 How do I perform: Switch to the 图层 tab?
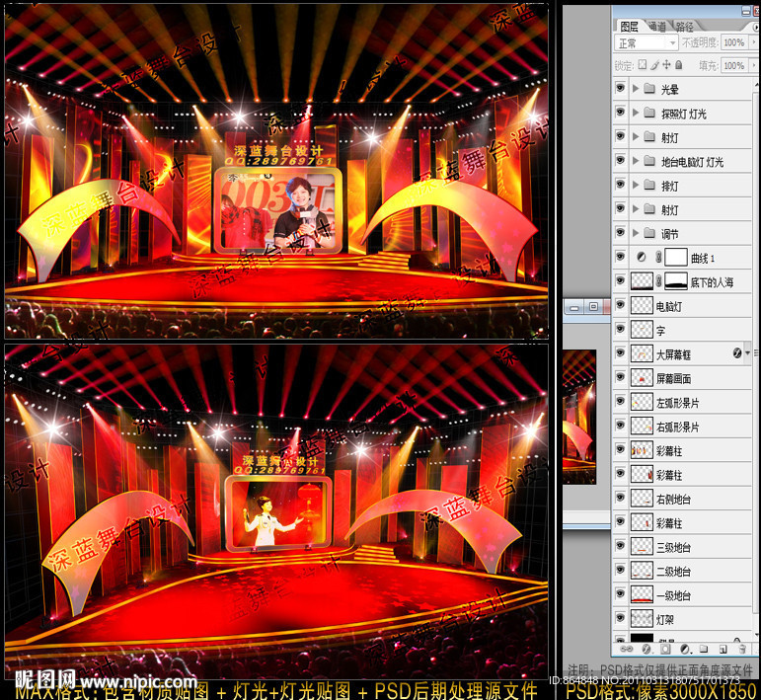click(x=629, y=27)
